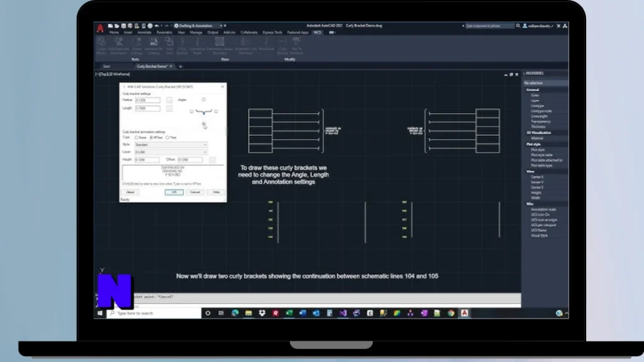This screenshot has height=362, width=644.
Task: Click Windows taskbar search box
Action: pyautogui.click(x=154, y=313)
